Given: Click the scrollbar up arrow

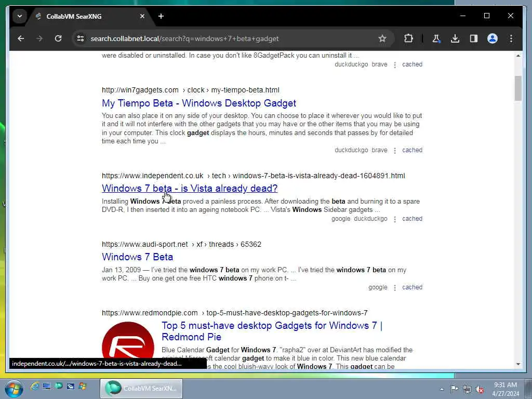Looking at the screenshot, I should (518, 55).
